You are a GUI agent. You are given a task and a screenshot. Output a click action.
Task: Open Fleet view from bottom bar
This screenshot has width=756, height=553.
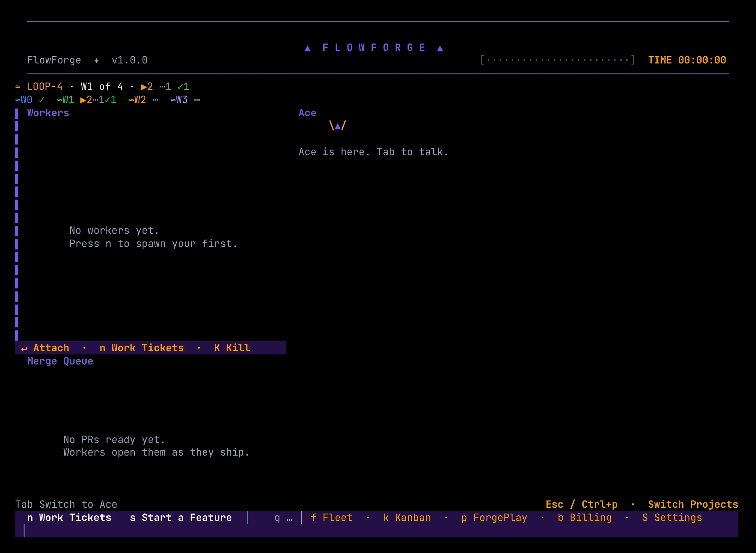coord(332,517)
